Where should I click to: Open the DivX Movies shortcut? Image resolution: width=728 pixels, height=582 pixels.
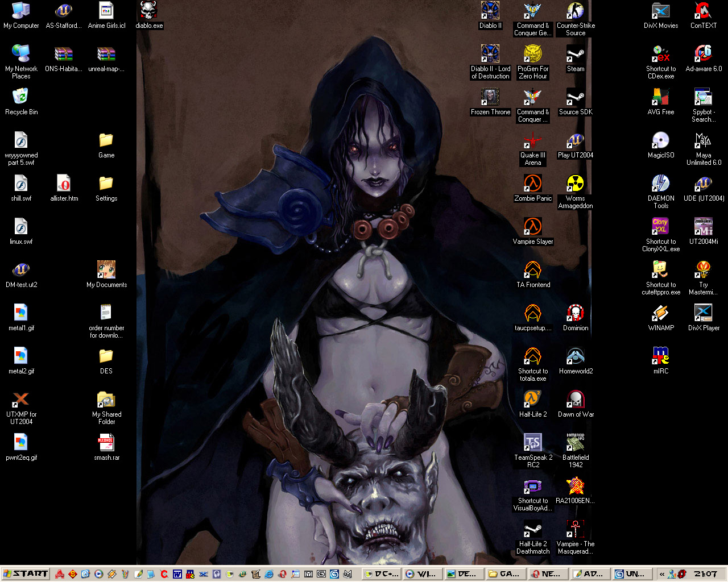click(x=661, y=15)
